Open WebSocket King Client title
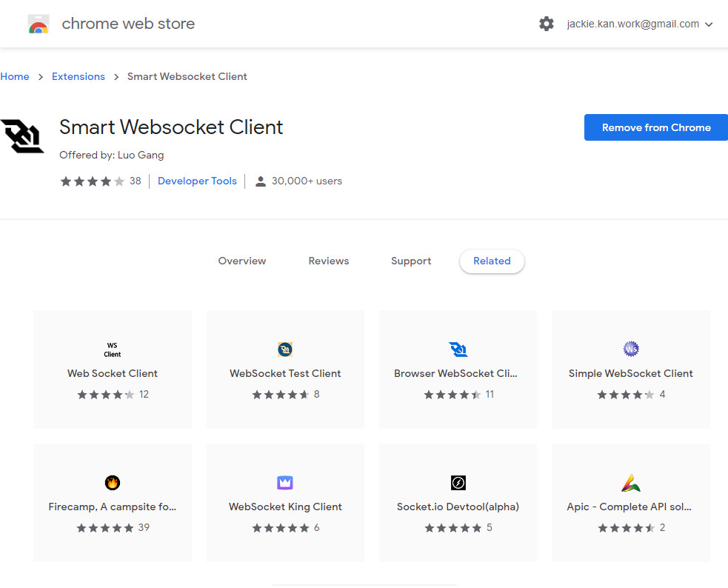 pos(285,507)
